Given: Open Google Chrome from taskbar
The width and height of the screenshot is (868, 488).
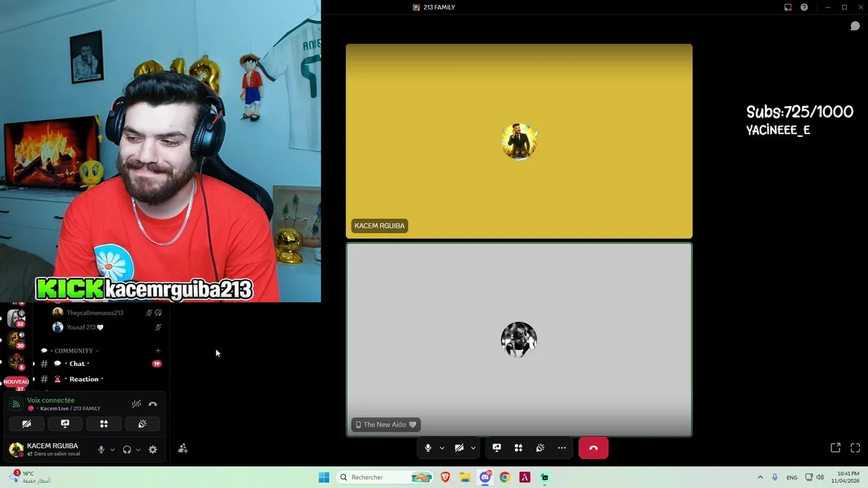Looking at the screenshot, I should pos(505,477).
